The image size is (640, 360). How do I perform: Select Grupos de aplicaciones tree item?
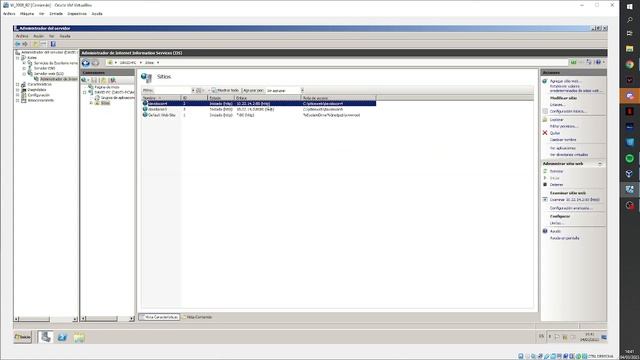(x=115, y=98)
